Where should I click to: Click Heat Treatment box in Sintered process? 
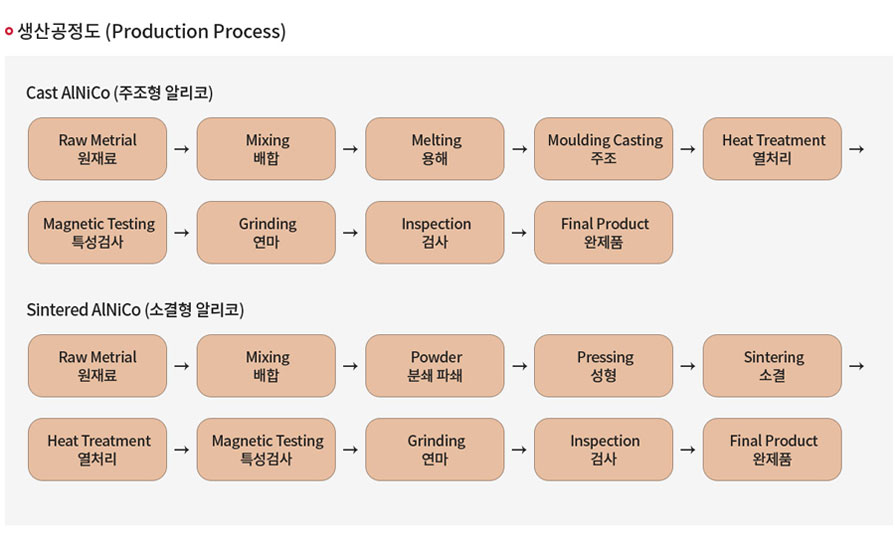click(97, 449)
